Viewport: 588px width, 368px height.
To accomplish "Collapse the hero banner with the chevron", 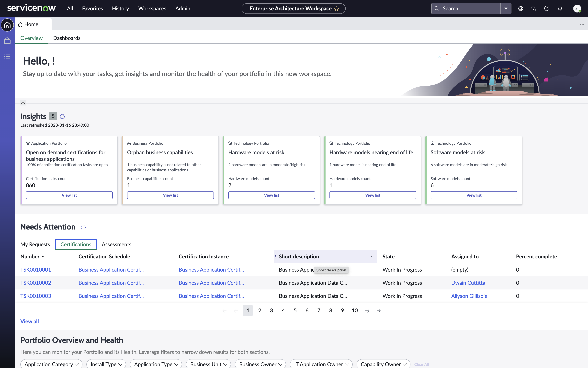I will click(23, 103).
